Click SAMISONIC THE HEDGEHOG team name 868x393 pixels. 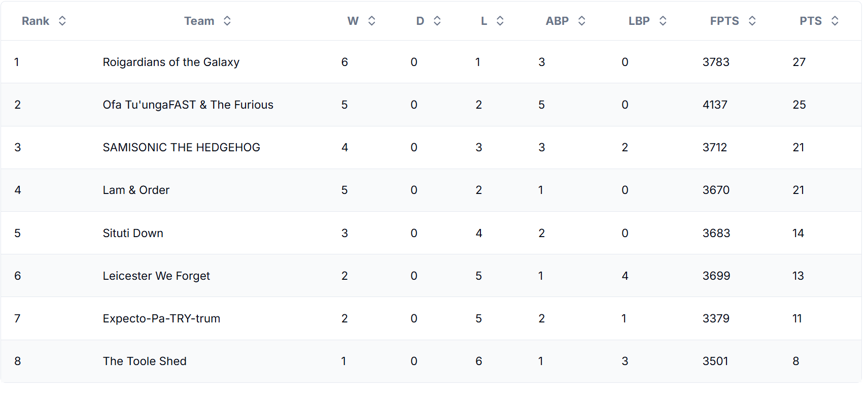coord(181,147)
